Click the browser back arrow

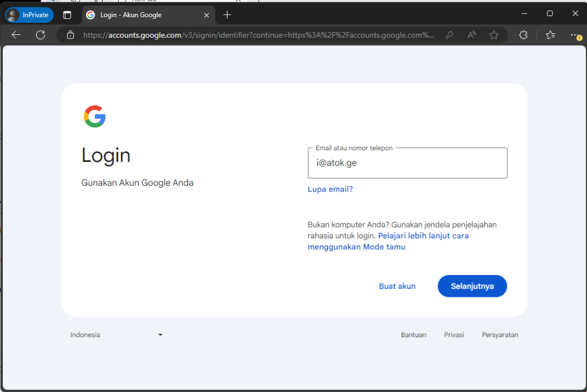[16, 35]
